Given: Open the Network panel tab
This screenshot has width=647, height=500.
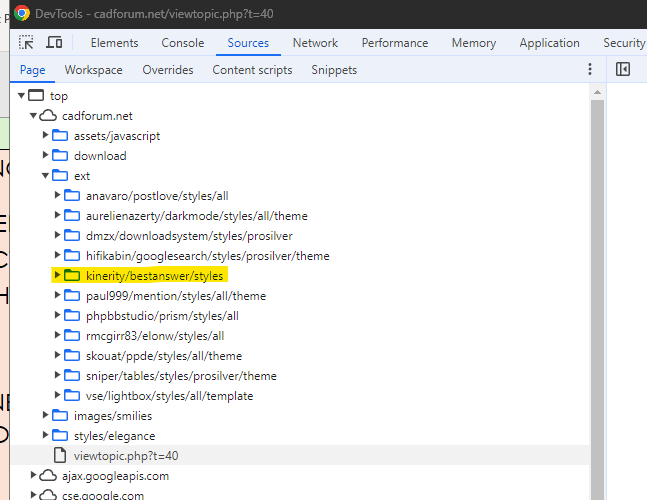Looking at the screenshot, I should click(x=315, y=43).
